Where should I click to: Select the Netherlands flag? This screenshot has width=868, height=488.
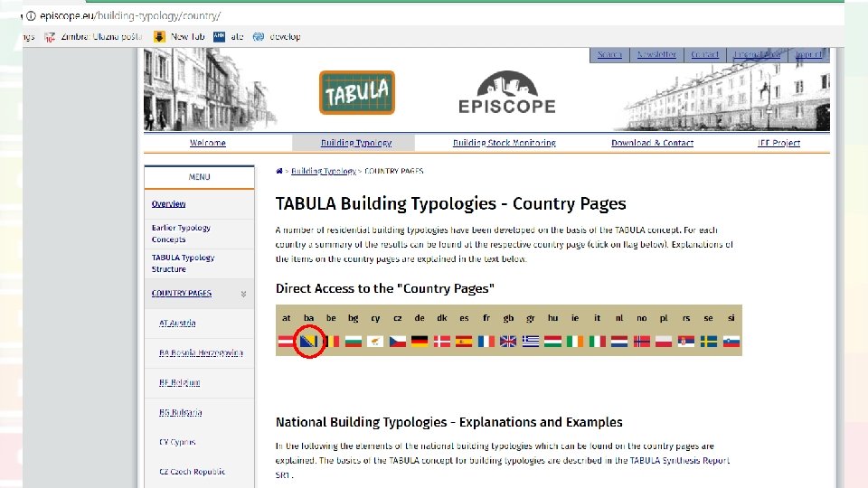click(619, 342)
